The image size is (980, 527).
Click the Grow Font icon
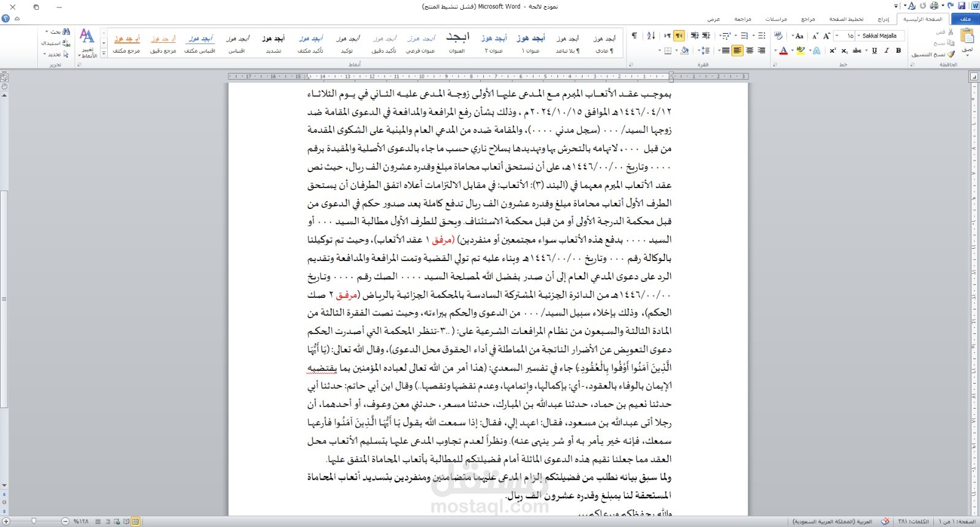pos(826,36)
